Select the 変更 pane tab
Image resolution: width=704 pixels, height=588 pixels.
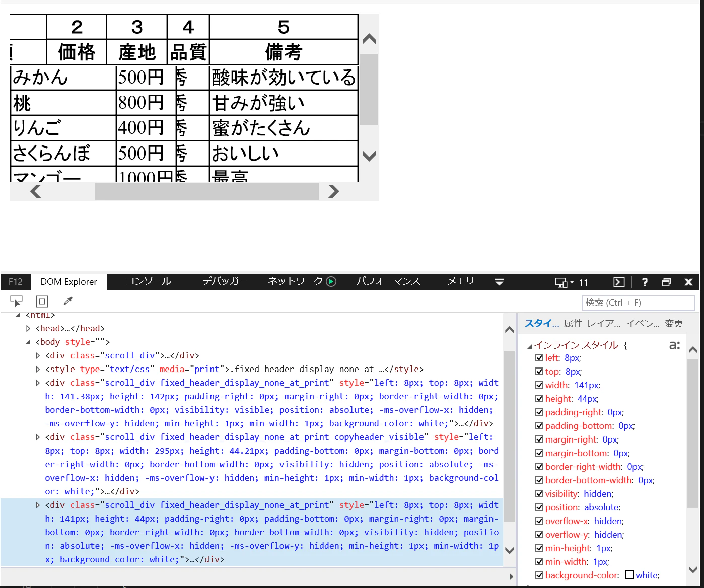(x=674, y=324)
